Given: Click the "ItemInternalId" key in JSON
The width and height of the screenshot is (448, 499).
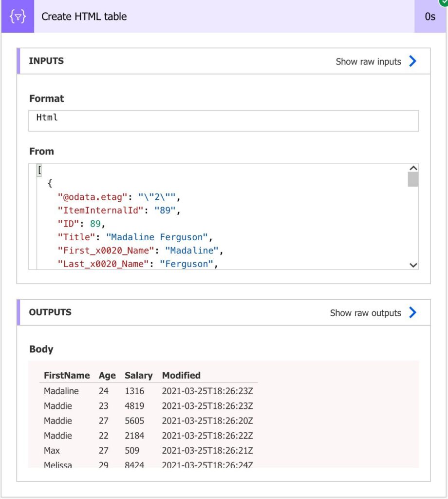Looking at the screenshot, I should (101, 211).
